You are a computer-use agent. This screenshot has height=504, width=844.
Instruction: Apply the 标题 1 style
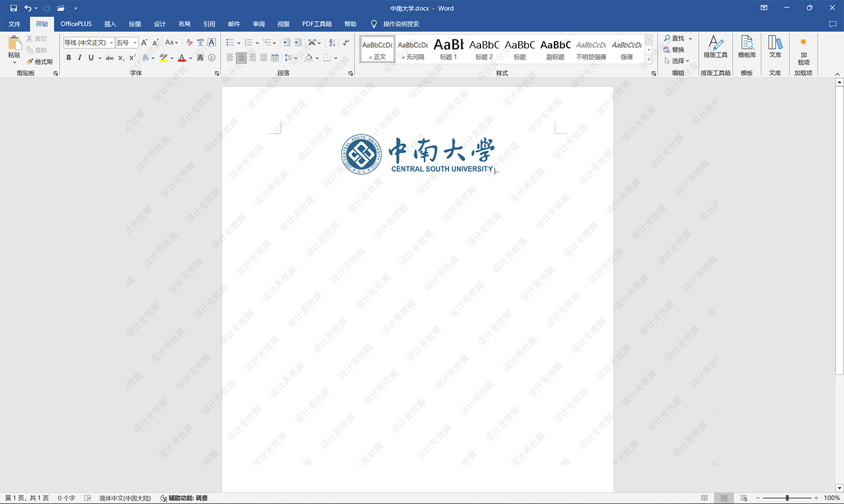point(448,49)
